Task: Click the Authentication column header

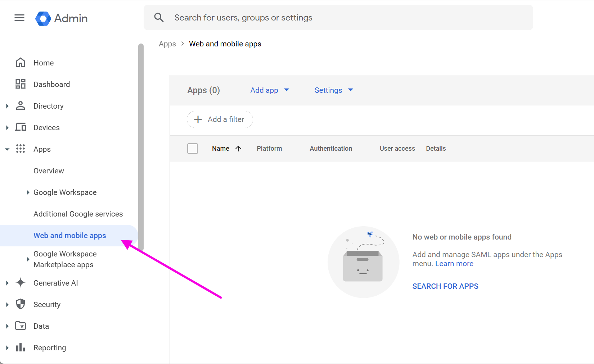Action: (331, 149)
